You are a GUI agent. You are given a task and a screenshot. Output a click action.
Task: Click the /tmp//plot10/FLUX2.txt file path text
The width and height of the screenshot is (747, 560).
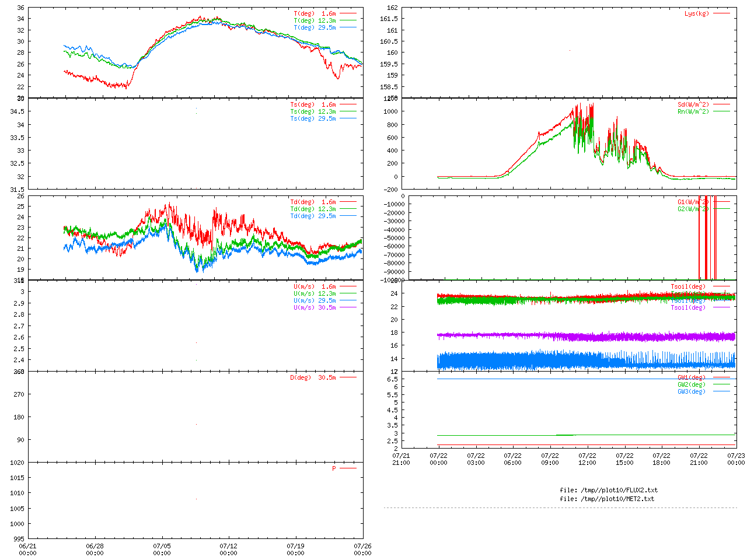click(x=608, y=490)
